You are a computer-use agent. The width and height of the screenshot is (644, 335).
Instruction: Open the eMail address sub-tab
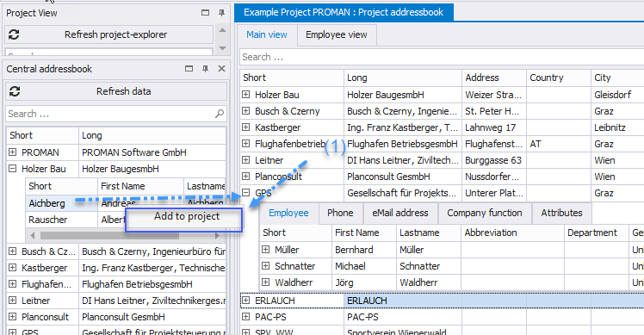pos(400,213)
